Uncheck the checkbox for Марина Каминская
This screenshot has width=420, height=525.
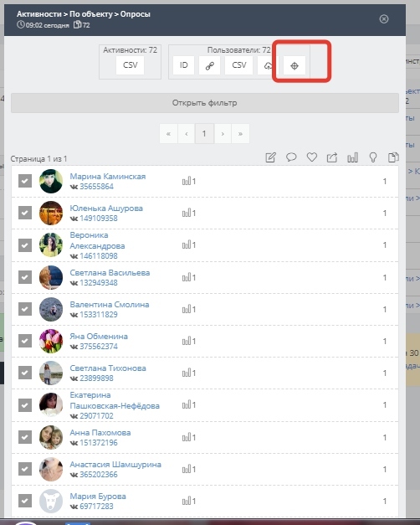[x=25, y=181]
